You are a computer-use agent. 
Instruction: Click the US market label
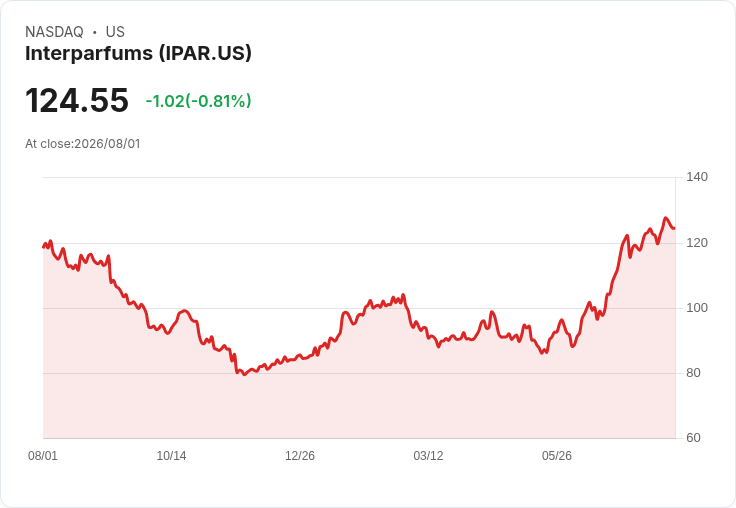(x=115, y=32)
